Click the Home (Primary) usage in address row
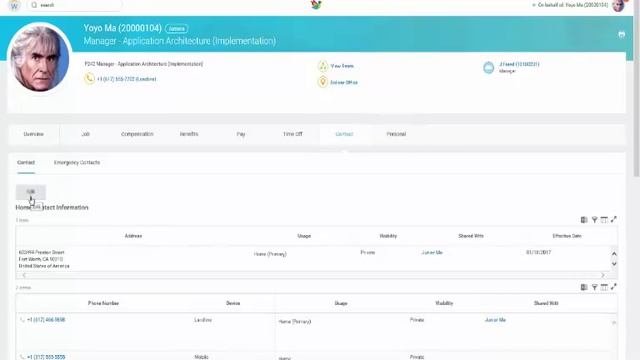 click(x=270, y=254)
